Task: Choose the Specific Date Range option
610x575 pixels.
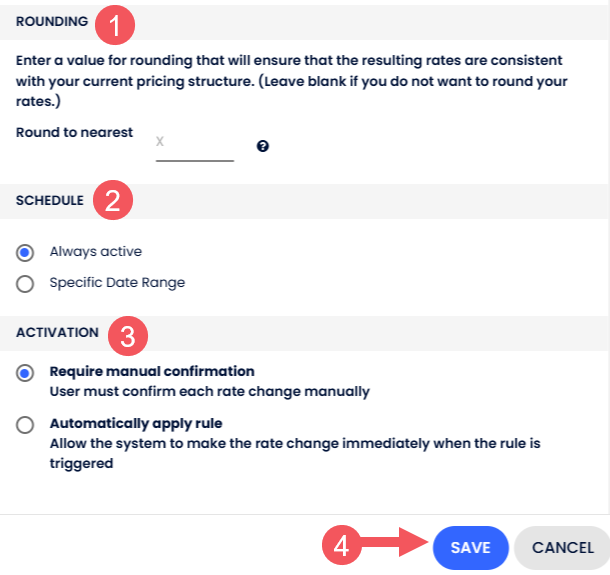Action: tap(25, 283)
